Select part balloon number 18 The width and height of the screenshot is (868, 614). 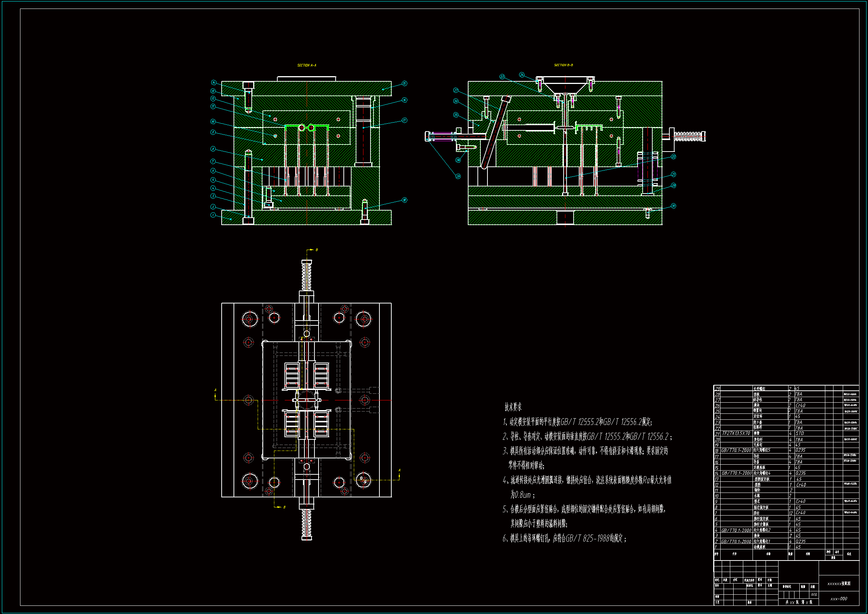click(404, 200)
